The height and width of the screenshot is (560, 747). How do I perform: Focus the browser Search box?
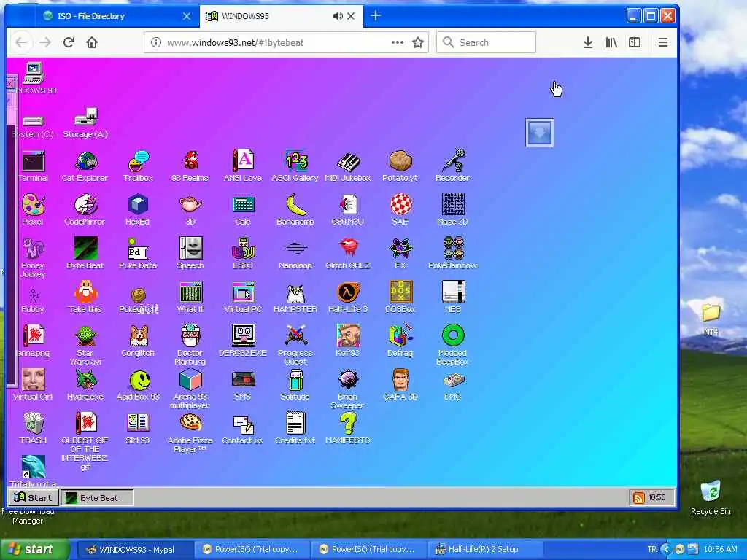pos(486,42)
